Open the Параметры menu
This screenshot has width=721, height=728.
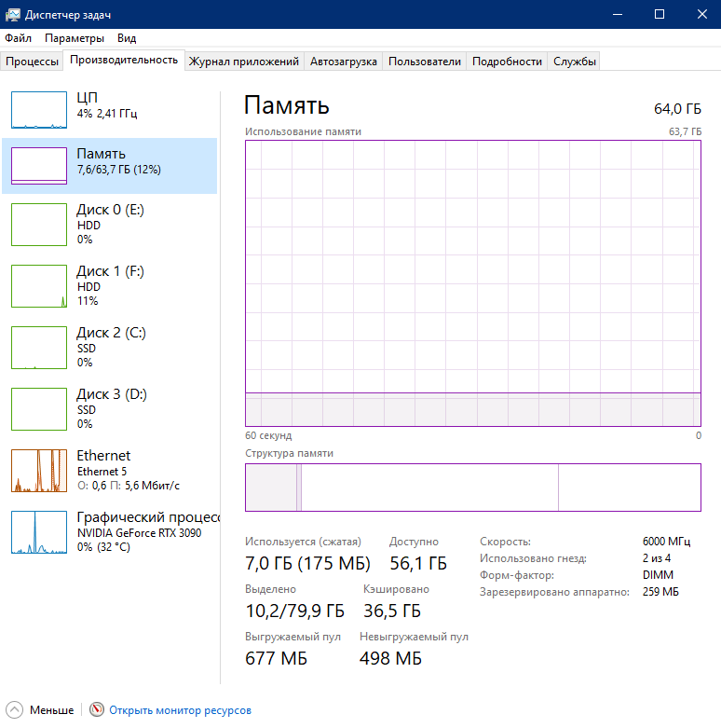pos(75,38)
